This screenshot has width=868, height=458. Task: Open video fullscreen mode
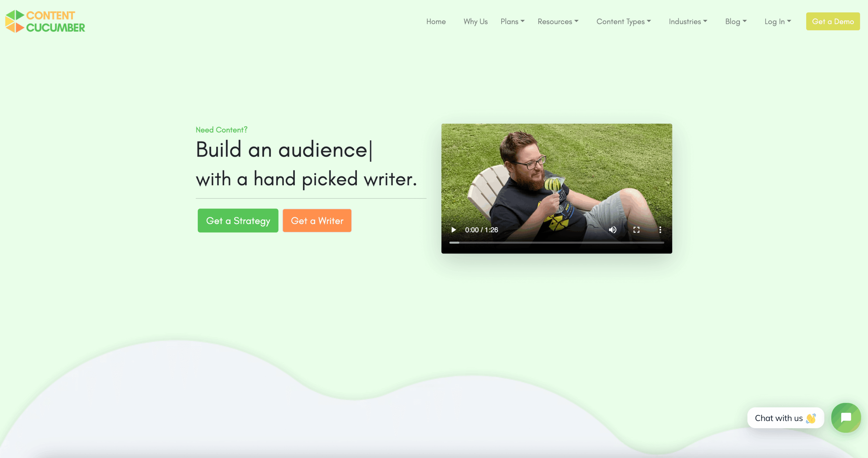coord(636,229)
